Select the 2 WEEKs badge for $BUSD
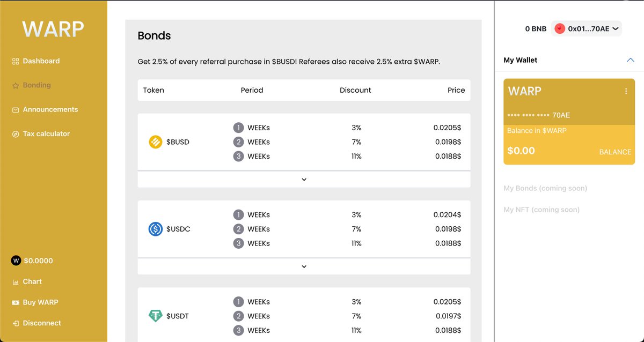644x342 pixels. click(x=238, y=142)
